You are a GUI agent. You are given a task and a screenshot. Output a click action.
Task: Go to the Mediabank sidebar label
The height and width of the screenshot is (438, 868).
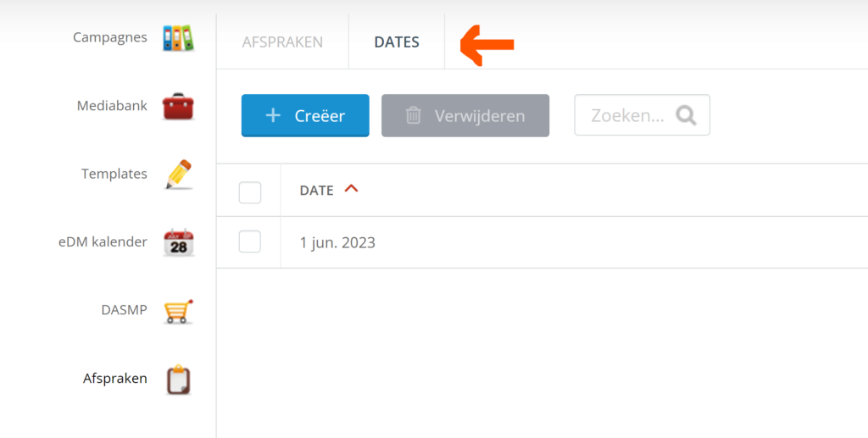113,106
